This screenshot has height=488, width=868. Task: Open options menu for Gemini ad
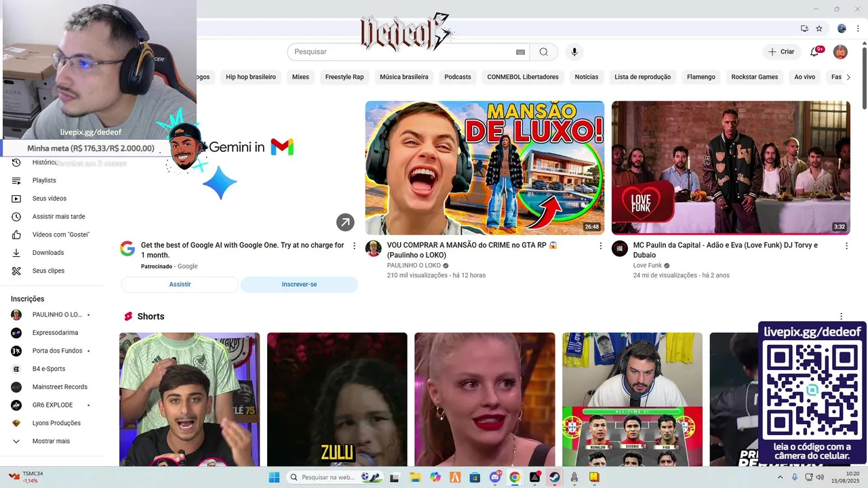pos(354,245)
